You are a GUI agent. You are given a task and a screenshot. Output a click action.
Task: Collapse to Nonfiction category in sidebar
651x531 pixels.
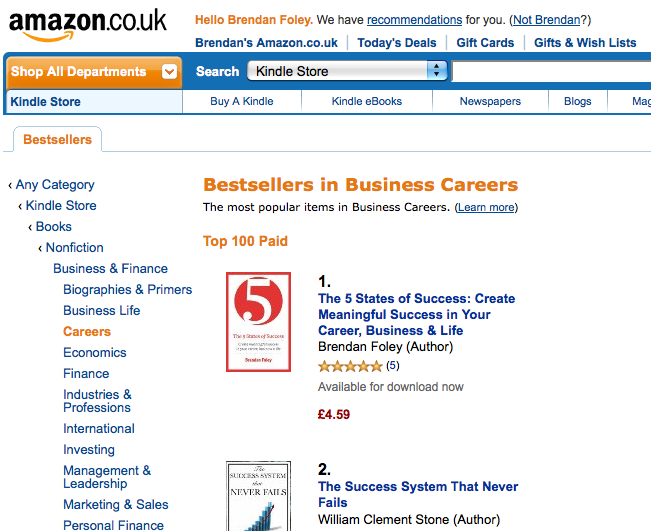tap(74, 247)
